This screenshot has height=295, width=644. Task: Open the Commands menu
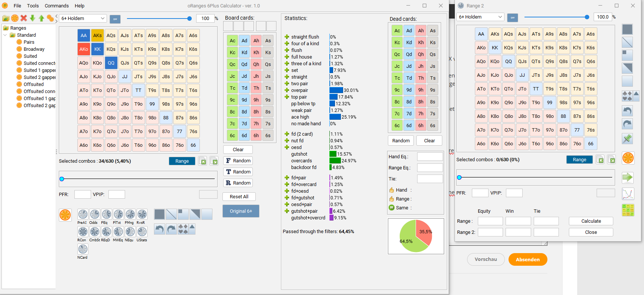(57, 6)
